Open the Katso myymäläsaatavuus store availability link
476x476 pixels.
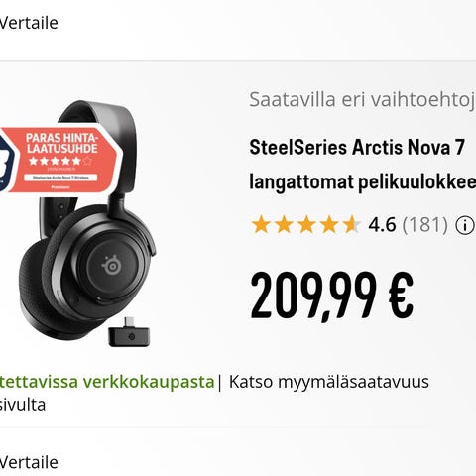[x=329, y=382]
